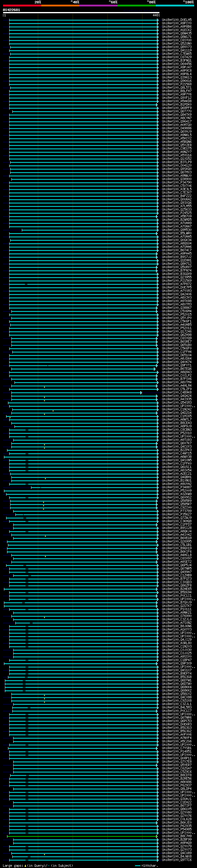Select the UniRef100_P21568 label

pos(177,84)
